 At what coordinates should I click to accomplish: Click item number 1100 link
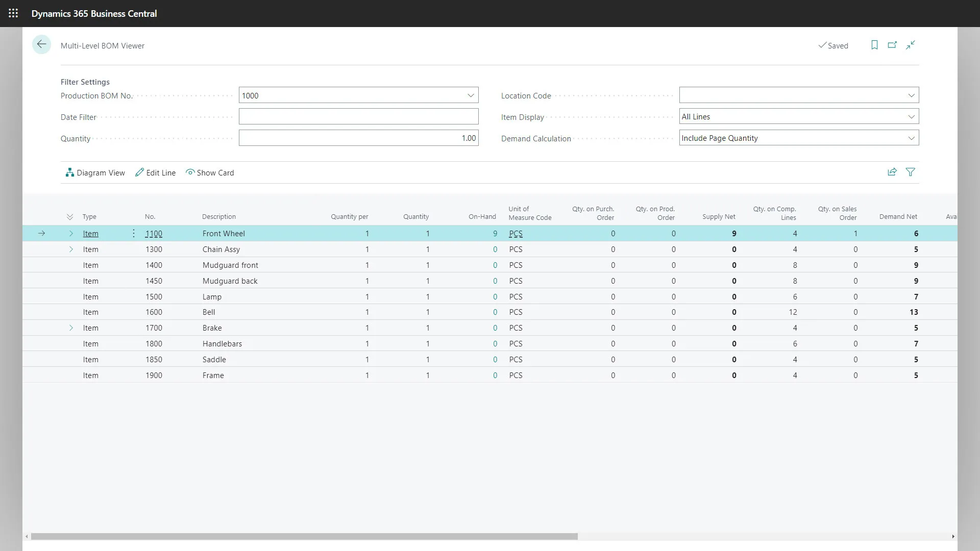pyautogui.click(x=154, y=234)
